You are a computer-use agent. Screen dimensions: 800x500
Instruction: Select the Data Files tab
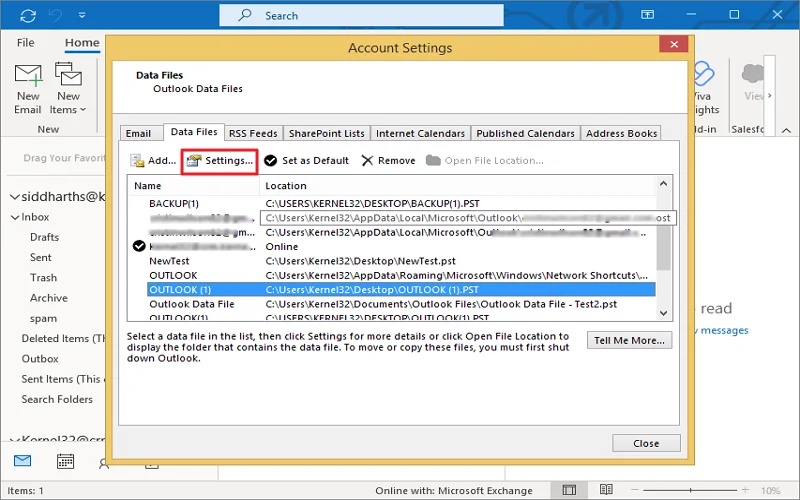point(194,132)
